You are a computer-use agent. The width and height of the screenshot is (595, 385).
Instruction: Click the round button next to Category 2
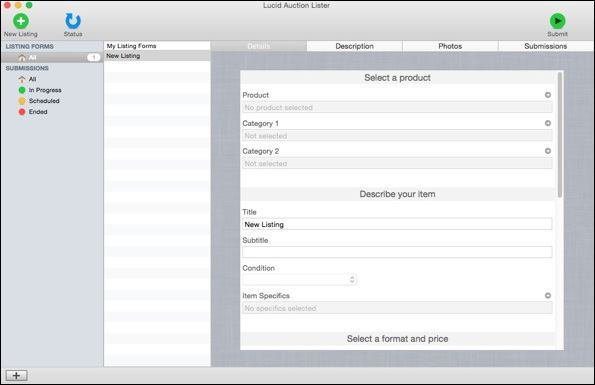click(x=548, y=151)
